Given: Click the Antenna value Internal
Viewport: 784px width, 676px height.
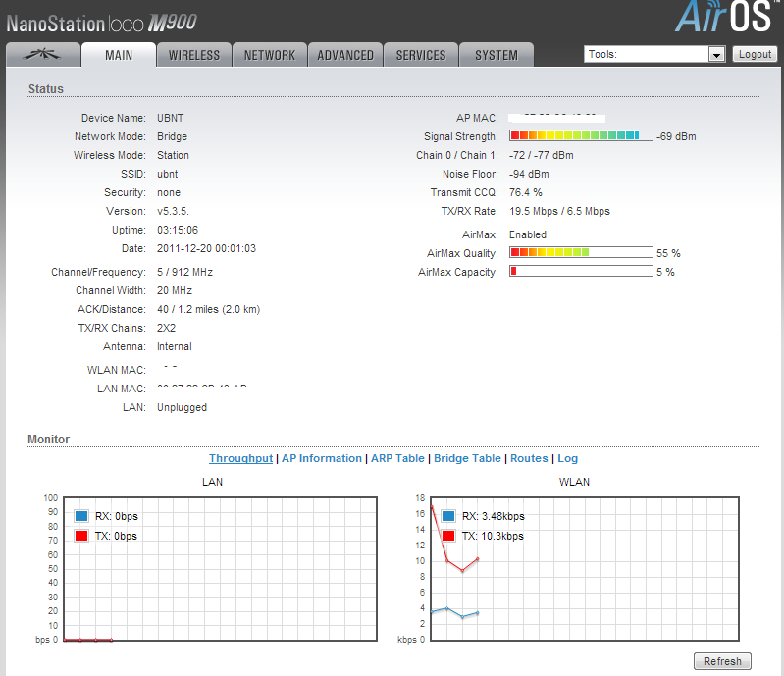Looking at the screenshot, I should point(174,346).
